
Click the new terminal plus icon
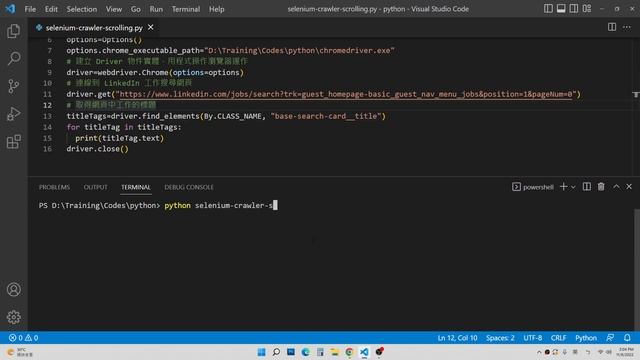click(563, 187)
